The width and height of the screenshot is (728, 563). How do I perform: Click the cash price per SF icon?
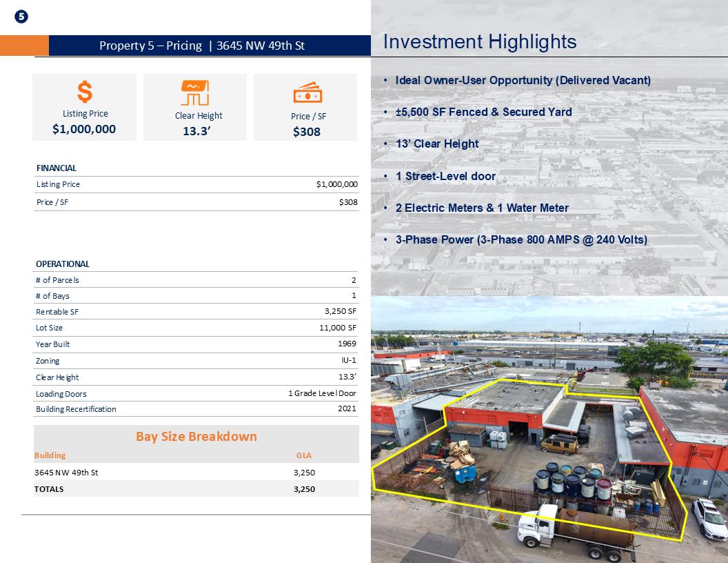307,92
